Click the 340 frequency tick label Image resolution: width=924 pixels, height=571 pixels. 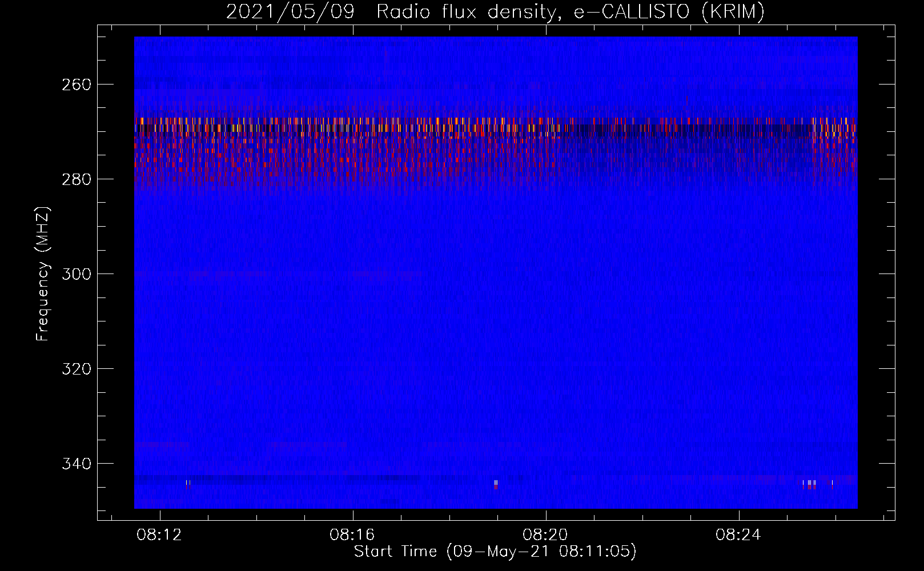coord(76,464)
